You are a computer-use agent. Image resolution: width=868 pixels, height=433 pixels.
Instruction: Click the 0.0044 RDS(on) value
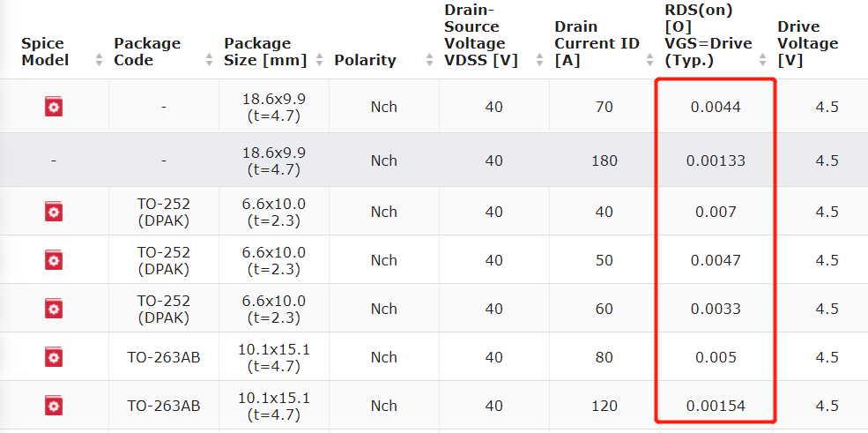[x=716, y=107]
